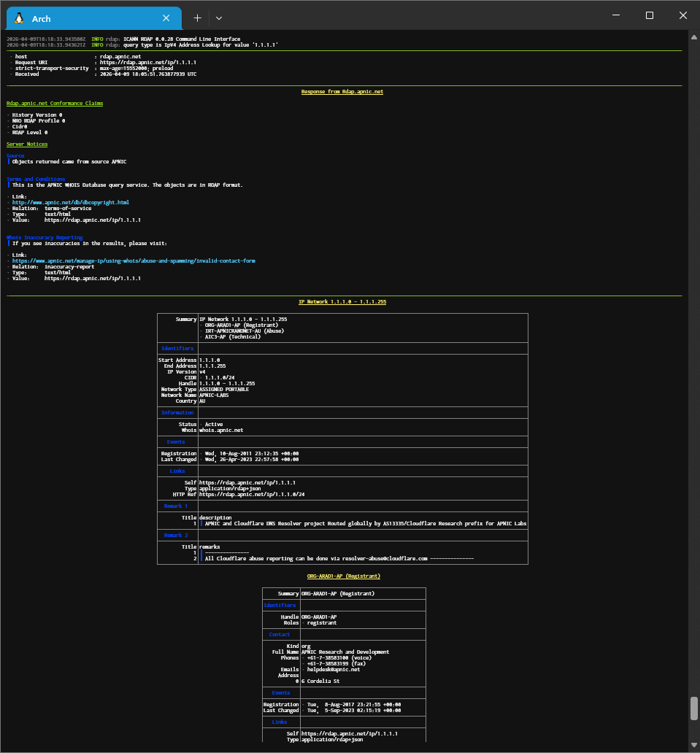700x753 pixels.
Task: Close the Arch tab
Action: point(166,18)
